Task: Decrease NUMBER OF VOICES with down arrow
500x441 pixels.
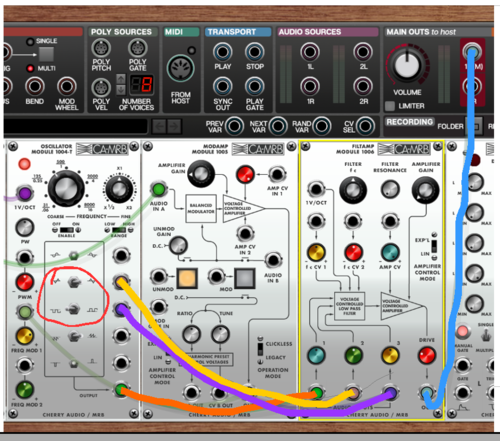Action: tap(121, 89)
